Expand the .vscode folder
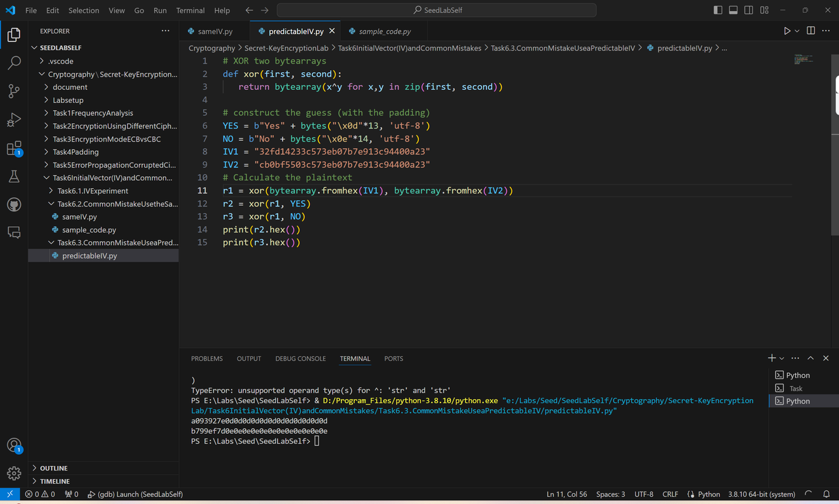 coord(104,61)
